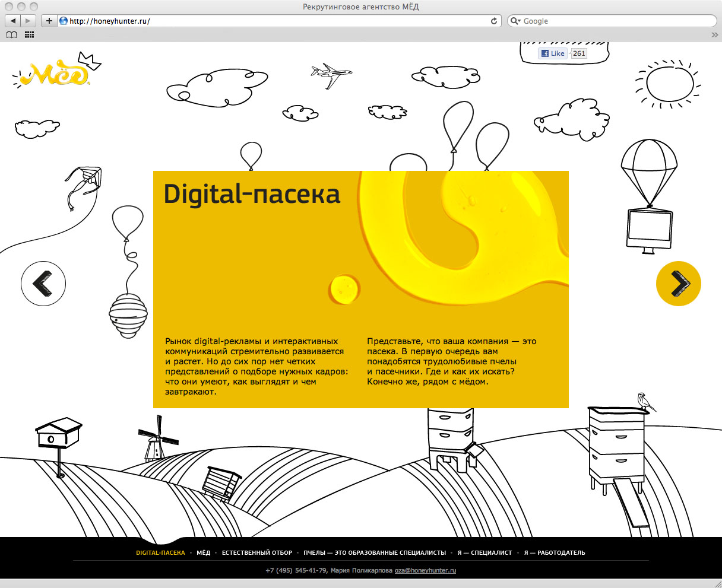Viewport: 722px width, 588px height.
Task: Open the bookmarks book icon
Action: [x=11, y=35]
